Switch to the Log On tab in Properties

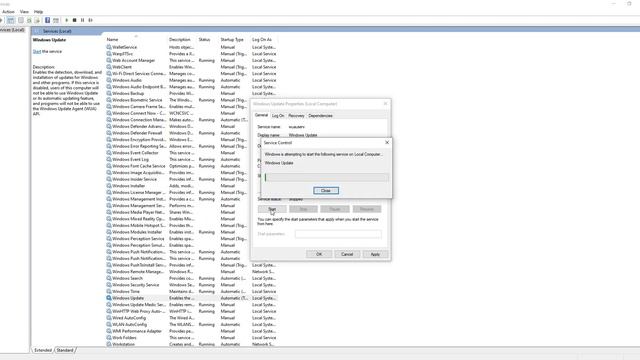pos(278,116)
